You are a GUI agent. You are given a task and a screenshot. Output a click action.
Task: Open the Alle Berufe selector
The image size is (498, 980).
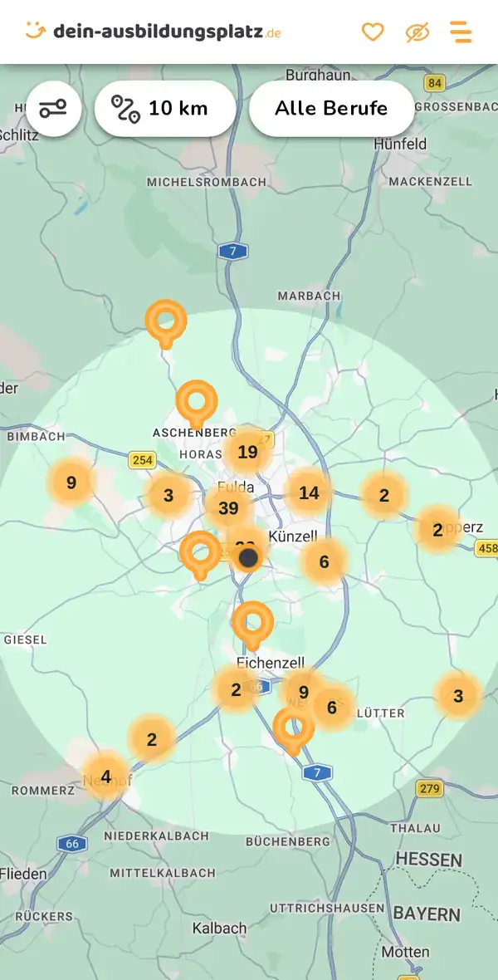(x=331, y=109)
